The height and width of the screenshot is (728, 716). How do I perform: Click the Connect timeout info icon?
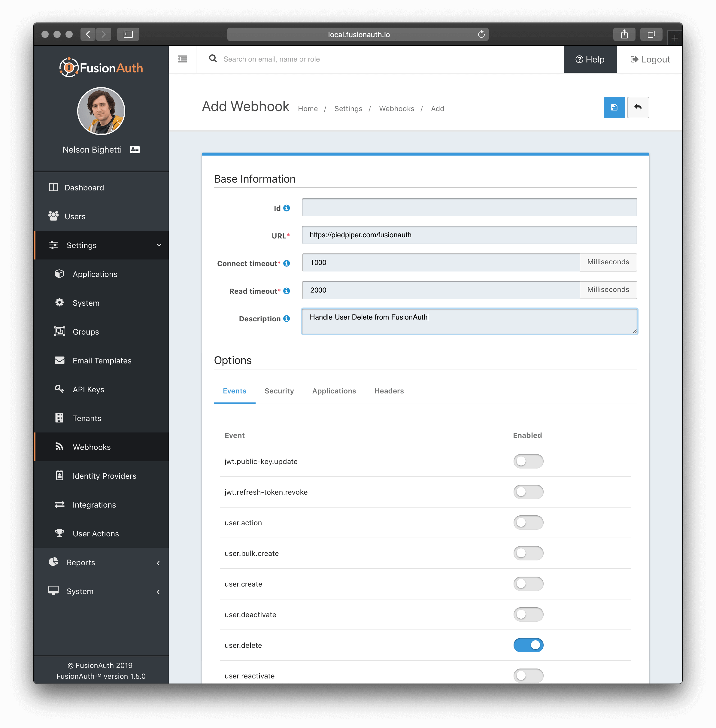(x=287, y=263)
